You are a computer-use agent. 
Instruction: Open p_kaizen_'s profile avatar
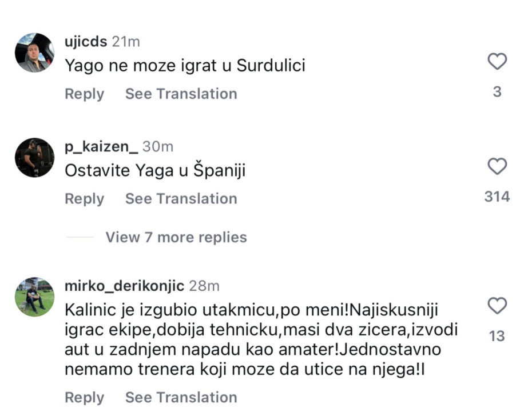coord(34,158)
